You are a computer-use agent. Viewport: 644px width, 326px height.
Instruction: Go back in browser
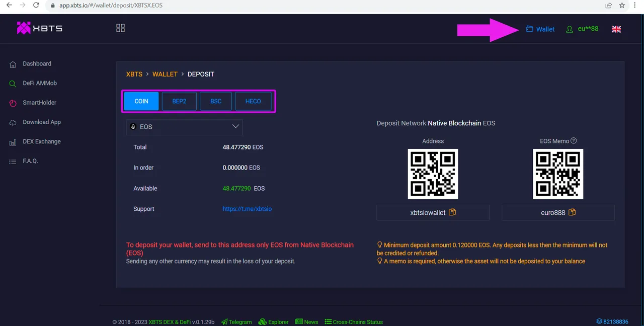click(9, 5)
